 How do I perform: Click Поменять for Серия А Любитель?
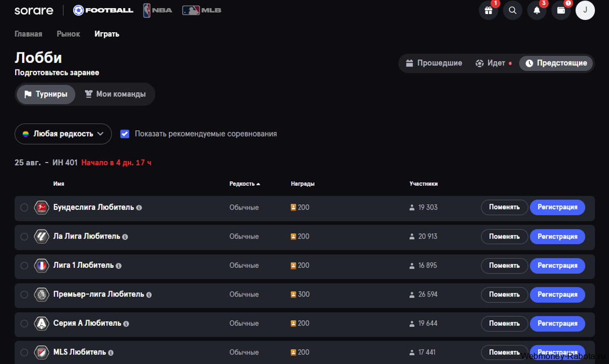[x=504, y=323]
